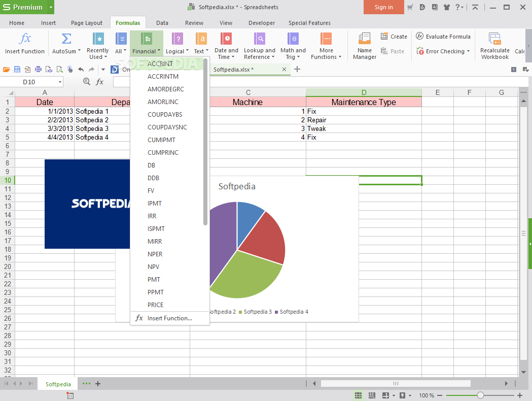
Task: Click the skin T-shirt icon in title bar
Action: pos(446,7)
